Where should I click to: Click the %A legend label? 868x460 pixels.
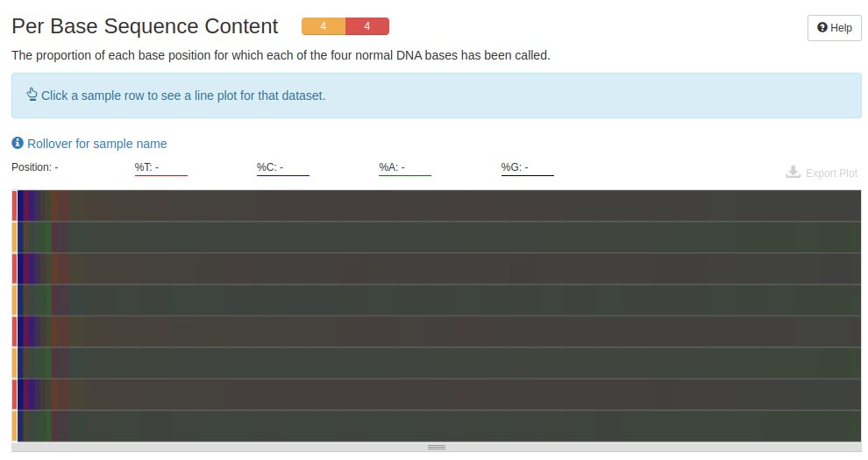[392, 167]
